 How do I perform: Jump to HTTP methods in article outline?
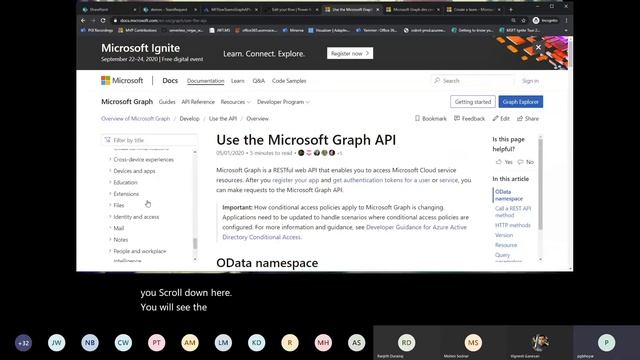click(513, 225)
